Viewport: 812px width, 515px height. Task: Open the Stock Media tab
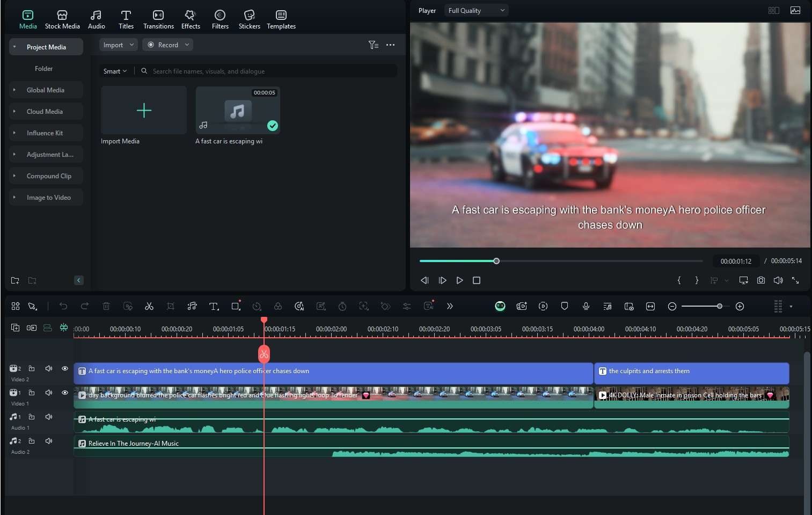pos(62,19)
